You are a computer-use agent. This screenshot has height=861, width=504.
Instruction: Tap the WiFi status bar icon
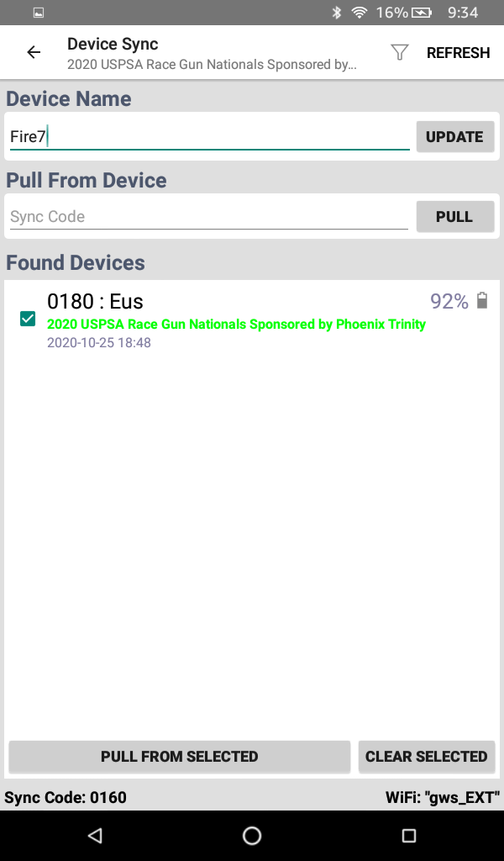(360, 13)
